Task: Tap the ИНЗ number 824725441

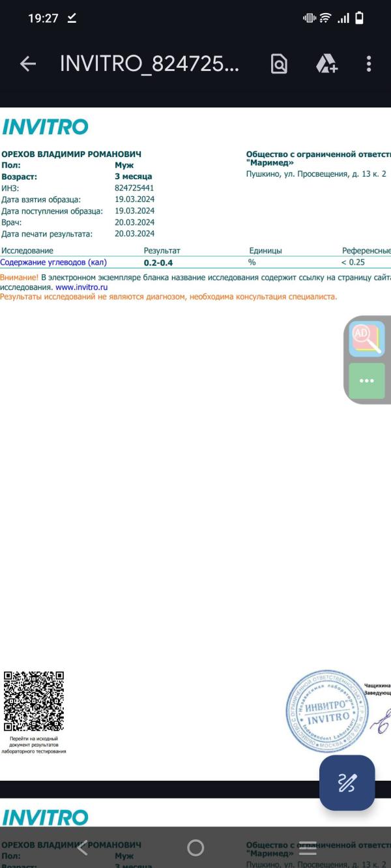Action: pyautogui.click(x=134, y=188)
